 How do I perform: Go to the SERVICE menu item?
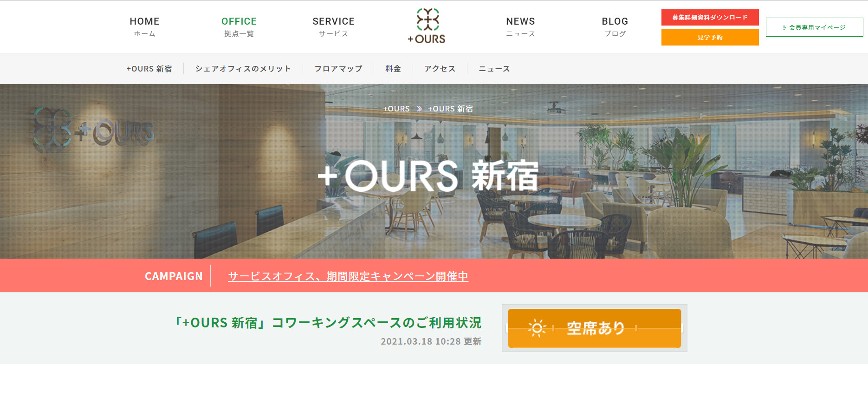(x=333, y=27)
